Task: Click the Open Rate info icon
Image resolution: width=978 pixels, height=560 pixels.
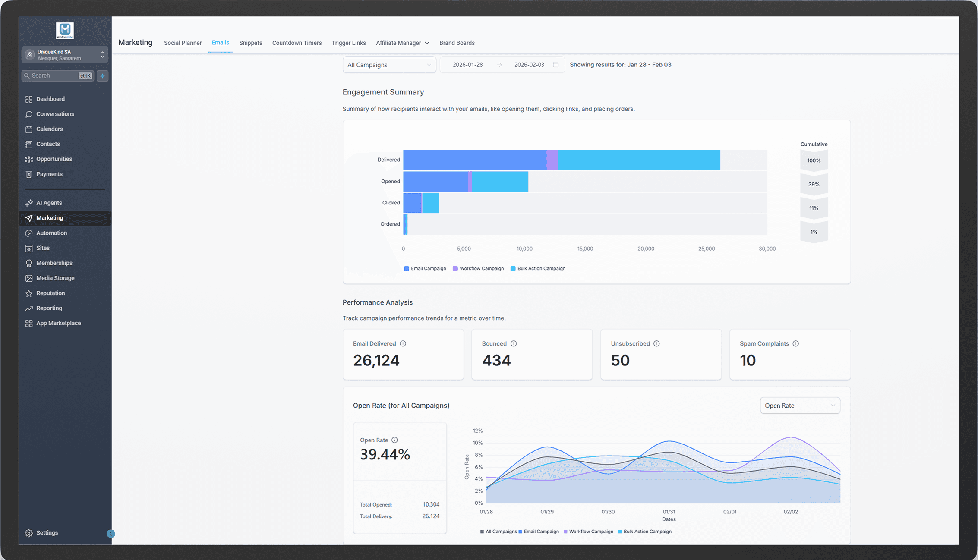Action: point(394,440)
